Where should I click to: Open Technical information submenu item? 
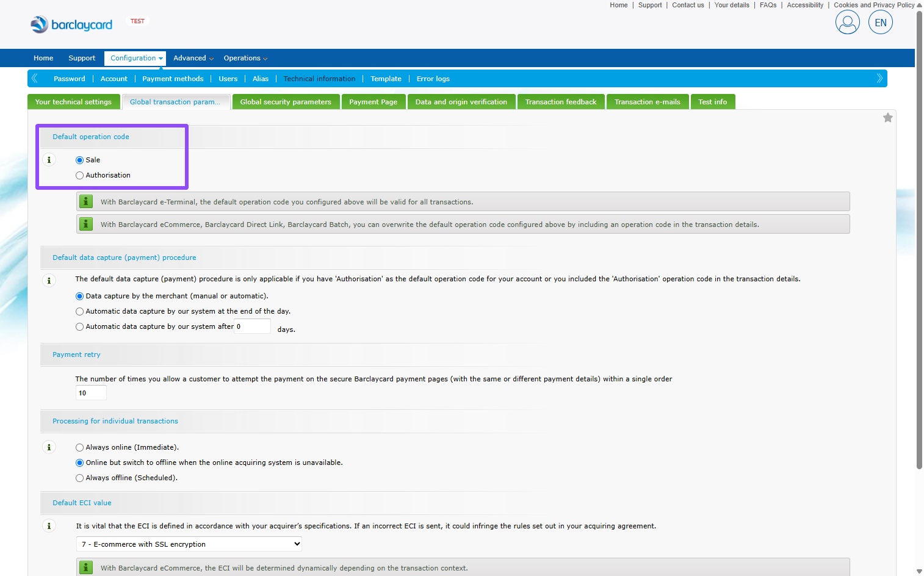pos(319,79)
